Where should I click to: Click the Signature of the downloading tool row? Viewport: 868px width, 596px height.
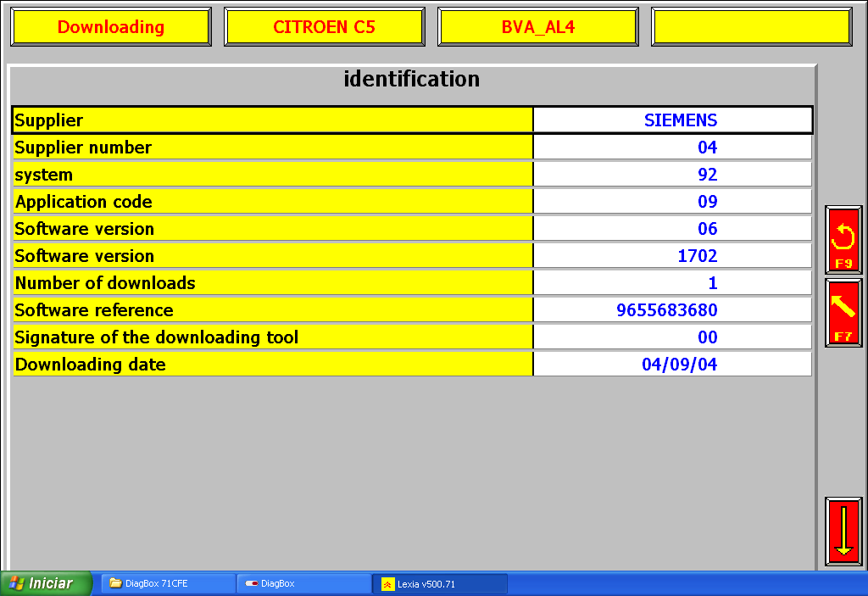click(x=272, y=337)
